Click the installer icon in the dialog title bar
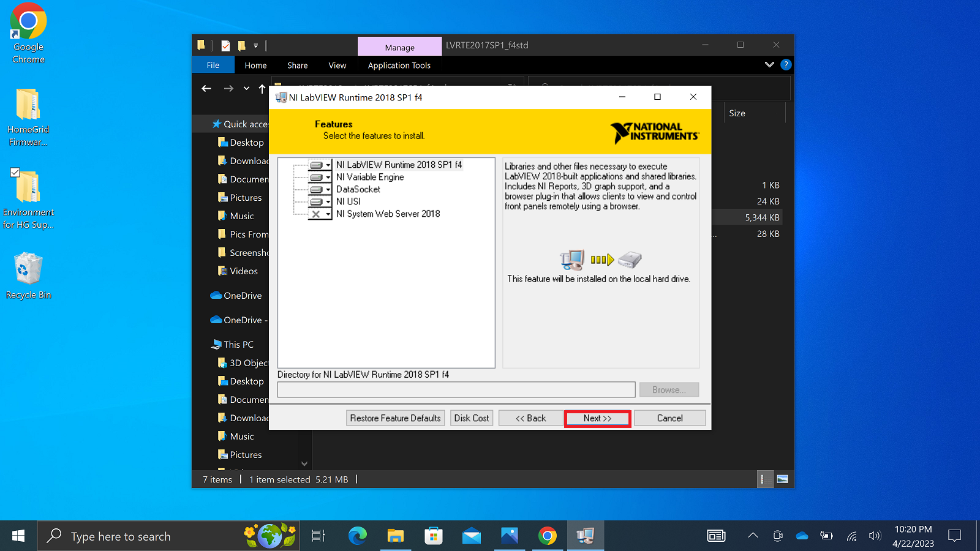The width and height of the screenshot is (980, 551). 281,97
